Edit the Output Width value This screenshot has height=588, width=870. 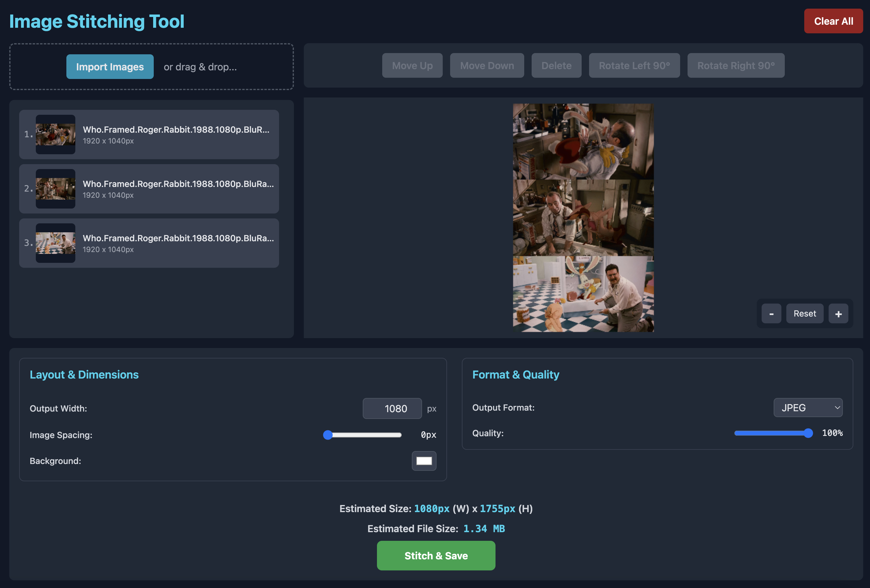tap(392, 408)
